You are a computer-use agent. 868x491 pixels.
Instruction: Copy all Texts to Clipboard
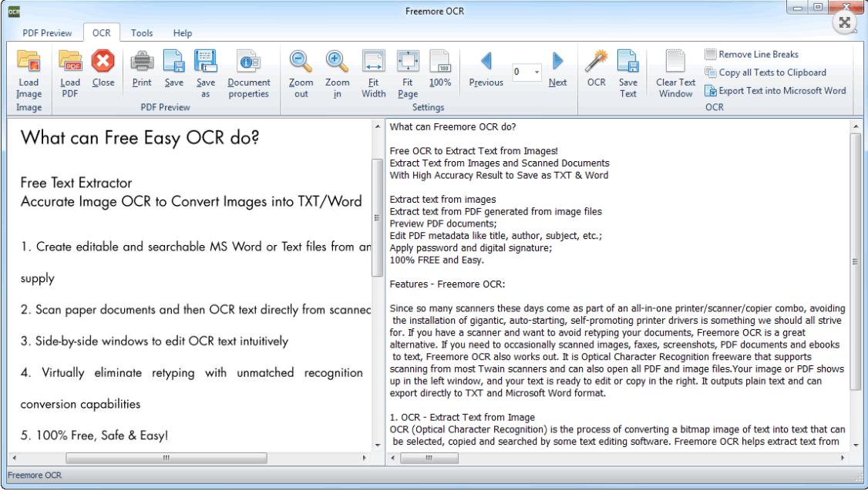[x=765, y=72]
